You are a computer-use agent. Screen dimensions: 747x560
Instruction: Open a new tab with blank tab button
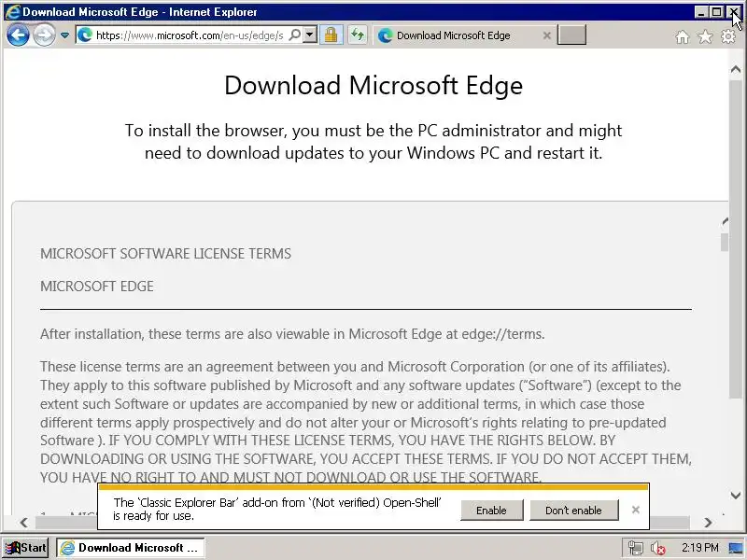tap(571, 35)
